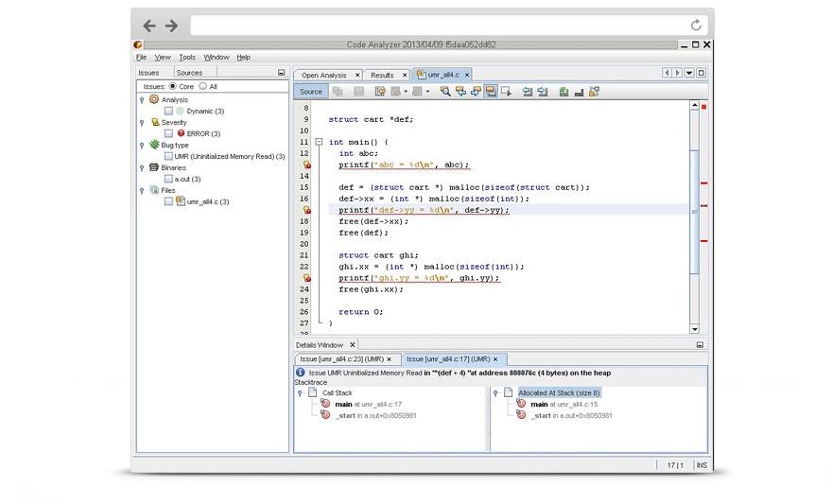Click Find Previous Occurrence toolbar icon
Viewport: 832px width, 504px height.
pos(460,92)
